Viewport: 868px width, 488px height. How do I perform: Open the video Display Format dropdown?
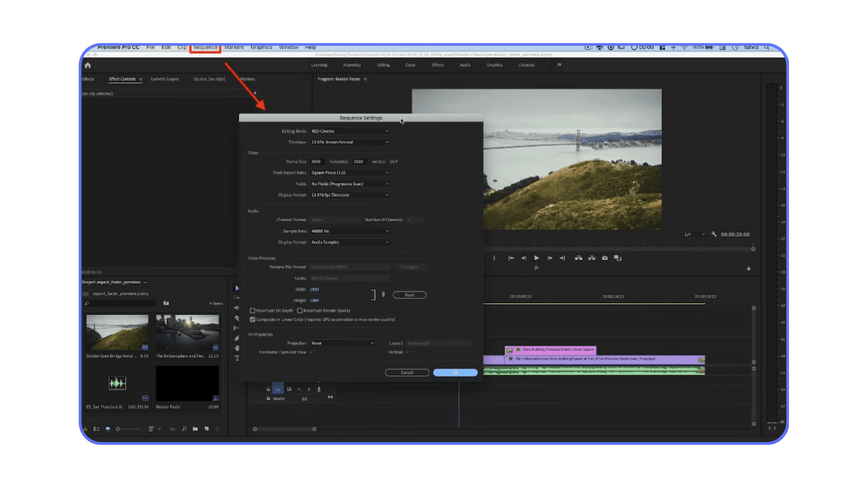tap(350, 195)
